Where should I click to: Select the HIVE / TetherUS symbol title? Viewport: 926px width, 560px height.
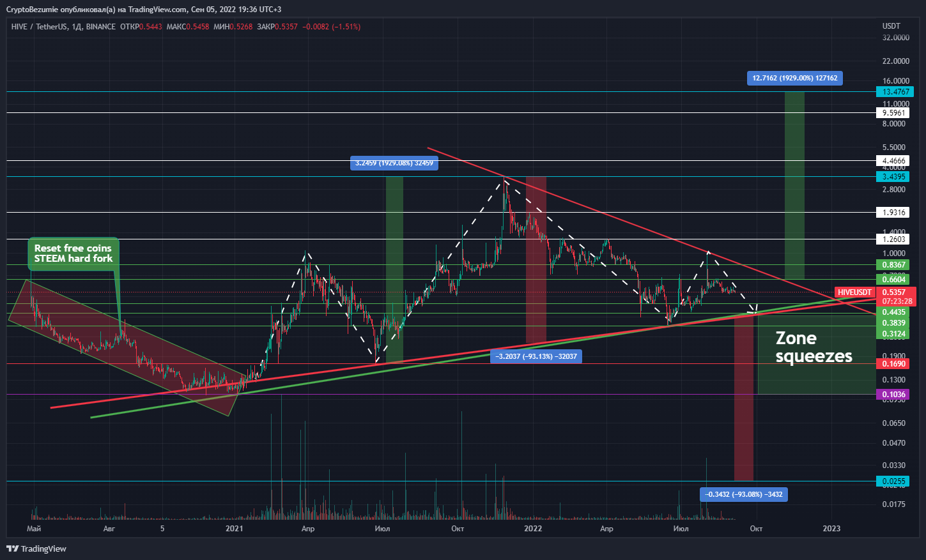[63, 27]
